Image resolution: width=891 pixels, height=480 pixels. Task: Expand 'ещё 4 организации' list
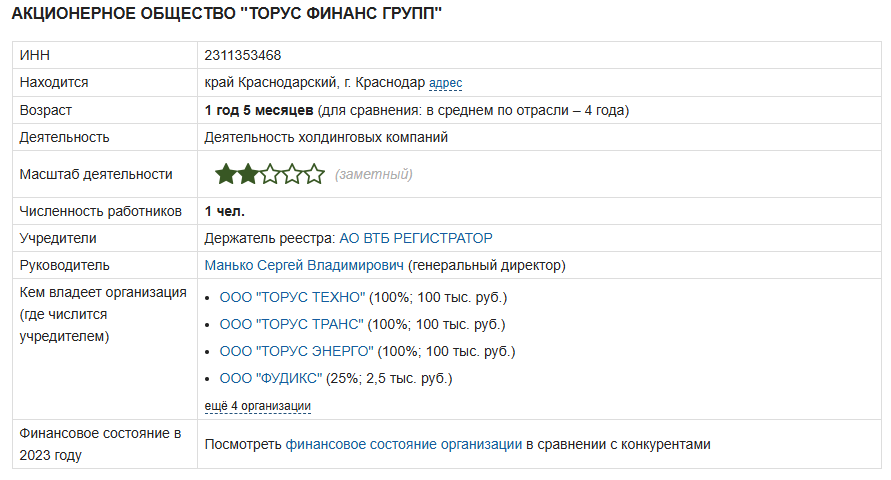257,406
